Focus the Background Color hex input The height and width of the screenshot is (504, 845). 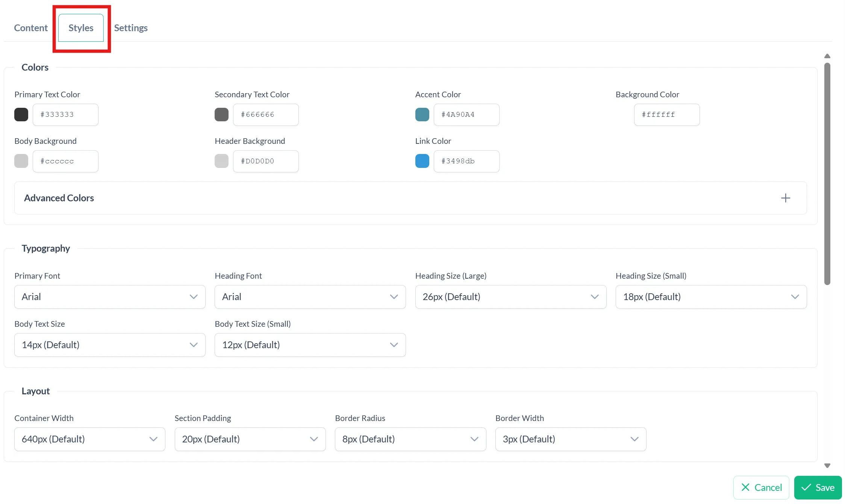point(667,115)
